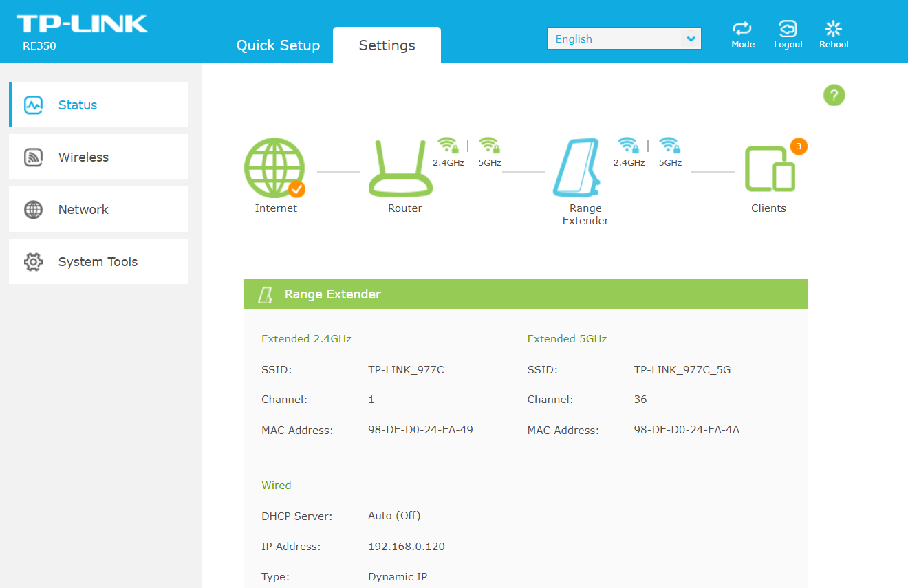Click the System Tools gear icon
This screenshot has height=588, width=908.
(34, 261)
